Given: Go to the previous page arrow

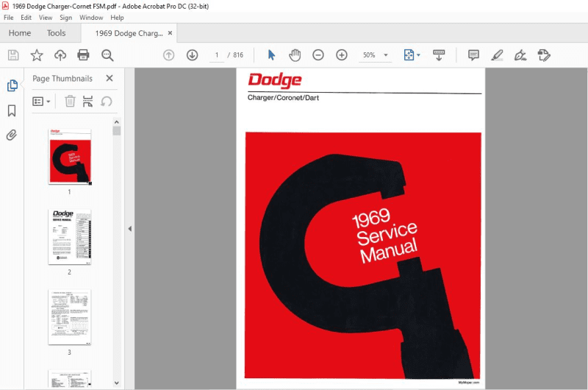Looking at the screenshot, I should 169,55.
